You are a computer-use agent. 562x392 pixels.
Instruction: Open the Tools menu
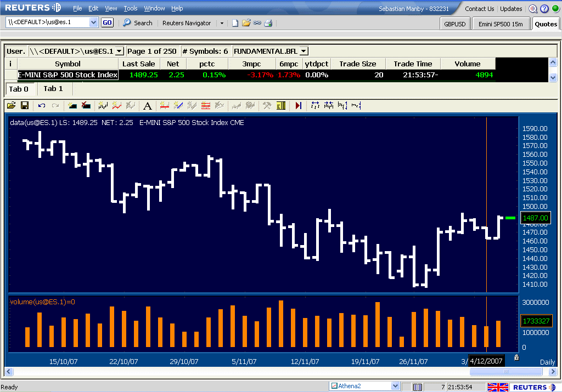(131, 8)
